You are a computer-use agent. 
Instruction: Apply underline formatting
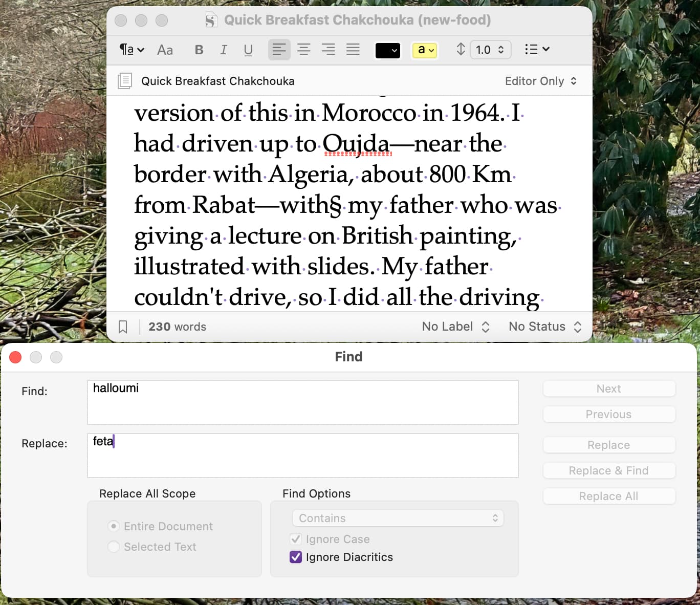point(248,50)
